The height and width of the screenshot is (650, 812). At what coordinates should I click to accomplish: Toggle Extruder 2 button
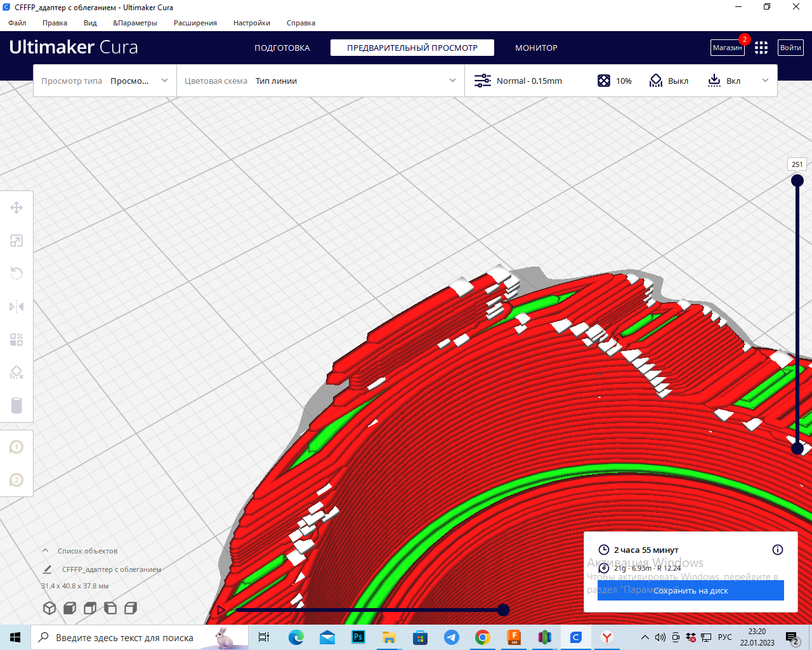pyautogui.click(x=16, y=480)
